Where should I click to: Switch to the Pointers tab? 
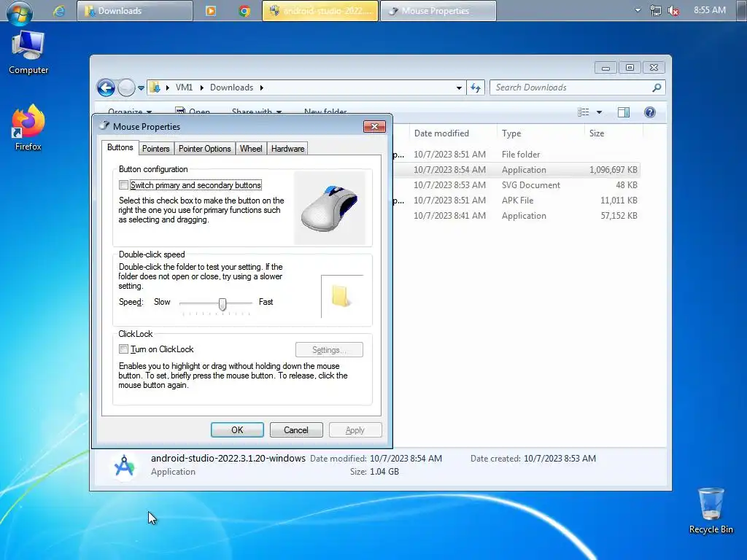pos(156,149)
